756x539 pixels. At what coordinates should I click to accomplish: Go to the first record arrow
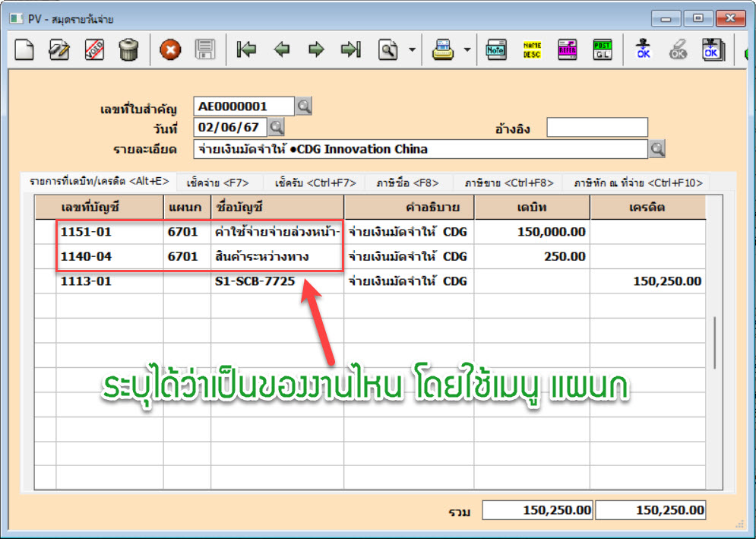click(246, 50)
